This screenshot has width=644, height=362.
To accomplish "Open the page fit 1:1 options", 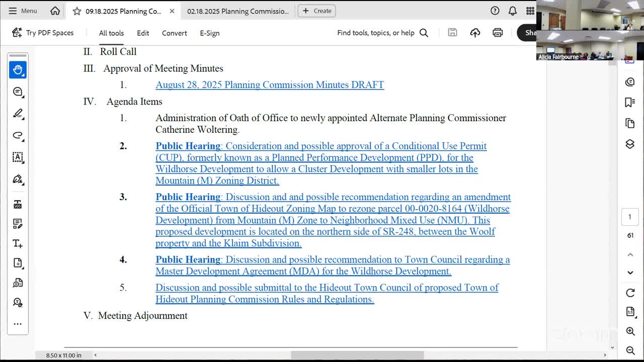I will pos(630,312).
